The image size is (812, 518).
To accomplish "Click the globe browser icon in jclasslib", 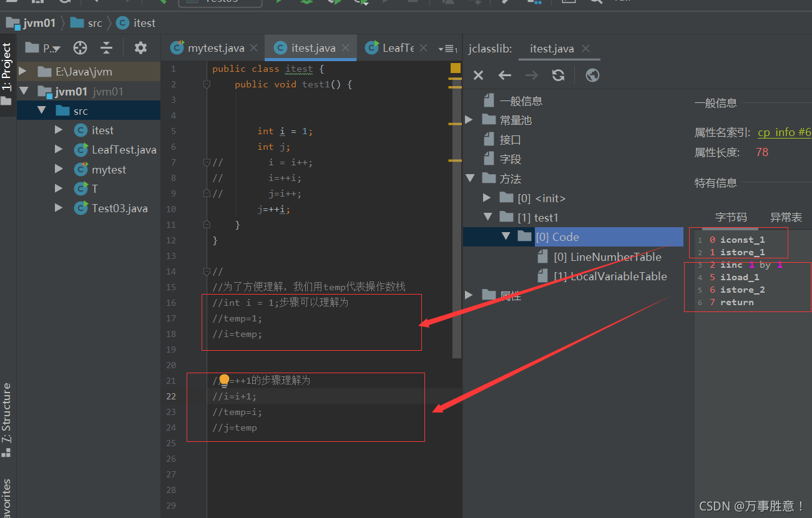I will (x=593, y=76).
